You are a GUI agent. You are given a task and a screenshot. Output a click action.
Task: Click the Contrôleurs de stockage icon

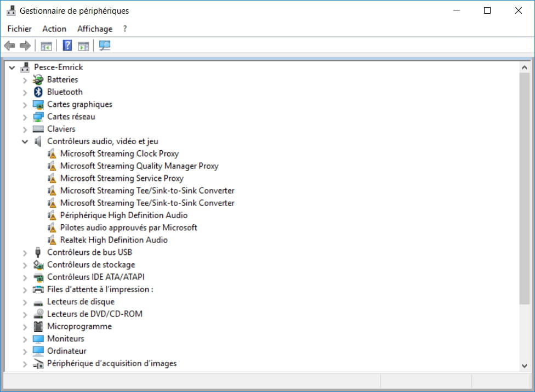(38, 265)
